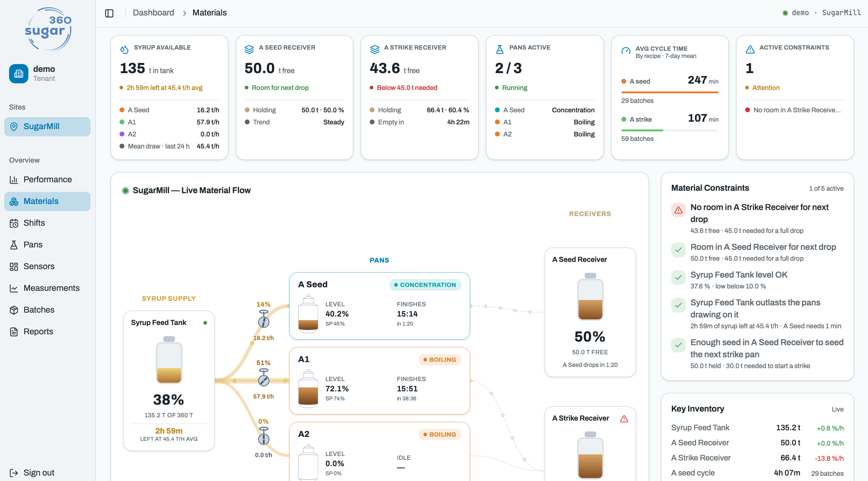
Task: Click the SugarMill location pin icon
Action: click(x=14, y=127)
